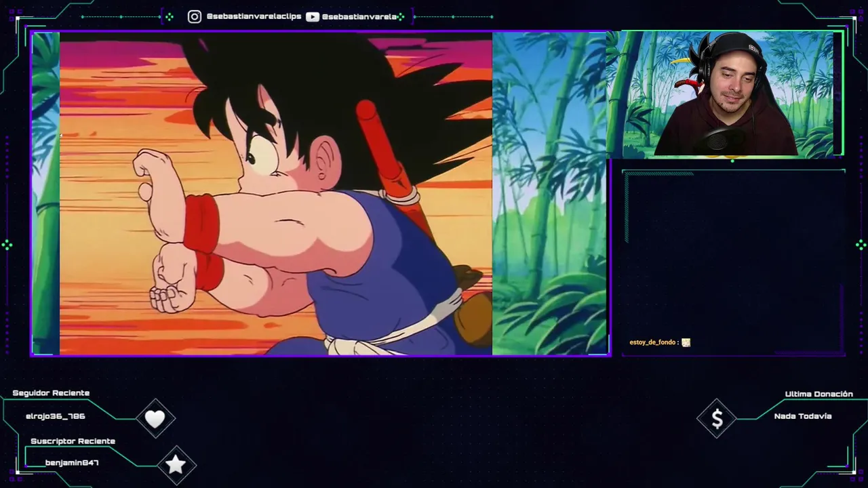Click the star icon for recent subscriber
This screenshot has width=868, height=488.
pyautogui.click(x=176, y=464)
